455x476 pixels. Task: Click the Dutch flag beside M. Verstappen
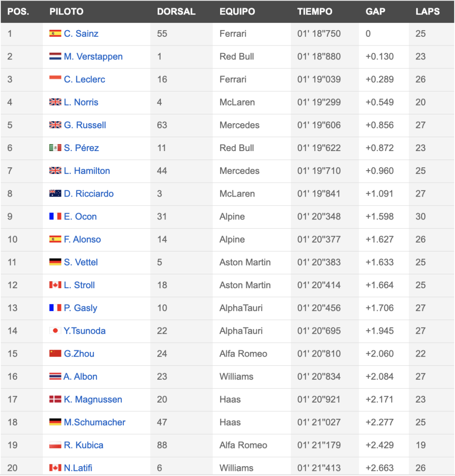[55, 56]
